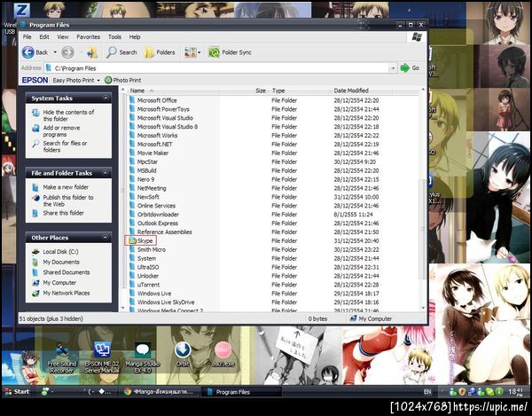The height and width of the screenshot is (416, 532).
Task: Collapse the System Tasks panel
Action: pos(106,98)
